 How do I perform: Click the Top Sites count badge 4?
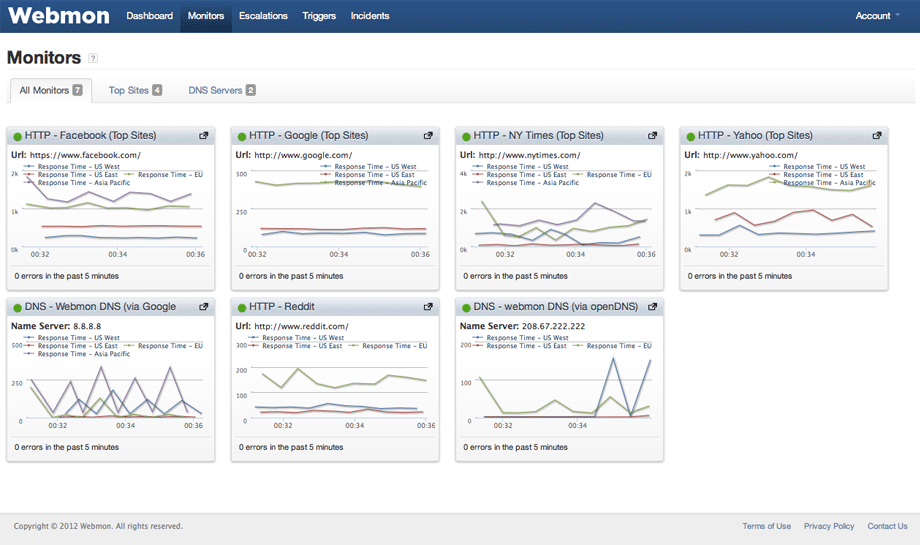click(x=157, y=90)
